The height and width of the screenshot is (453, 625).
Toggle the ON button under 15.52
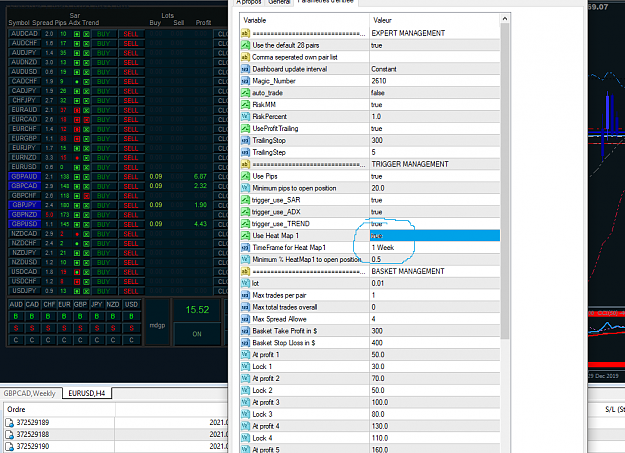(197, 334)
